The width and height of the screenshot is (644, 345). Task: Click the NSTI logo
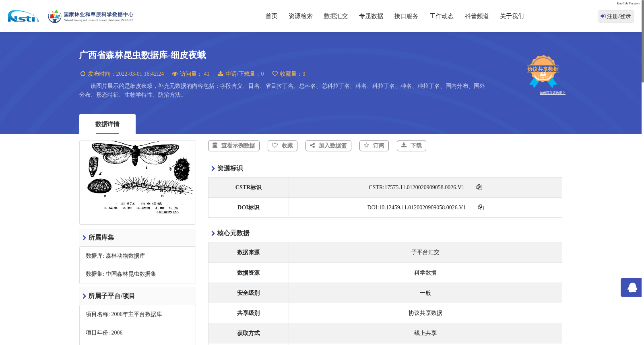(x=23, y=16)
